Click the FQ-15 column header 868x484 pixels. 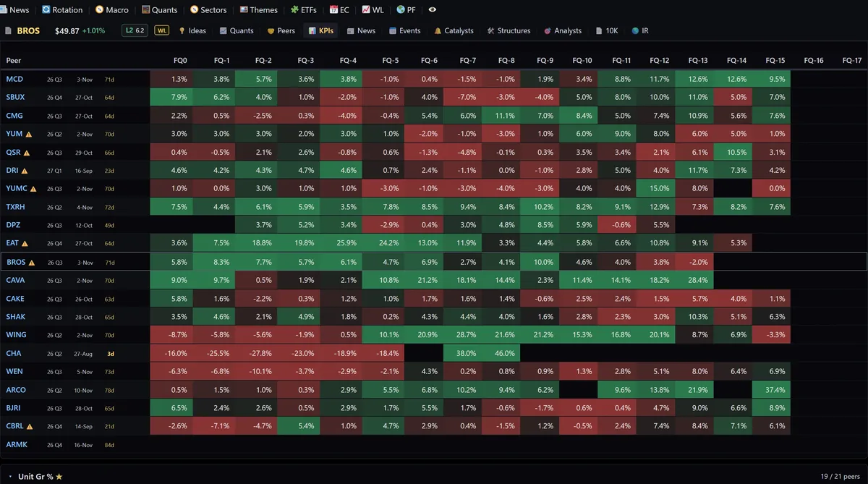point(775,61)
